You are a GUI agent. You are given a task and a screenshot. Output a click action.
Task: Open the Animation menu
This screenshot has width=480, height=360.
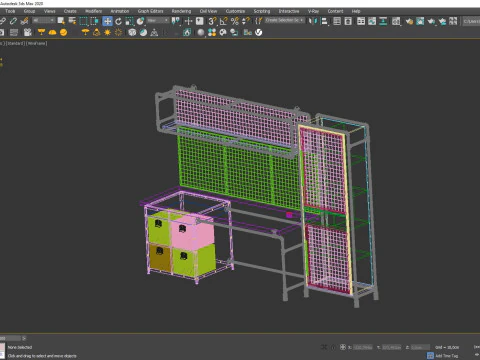[120, 11]
